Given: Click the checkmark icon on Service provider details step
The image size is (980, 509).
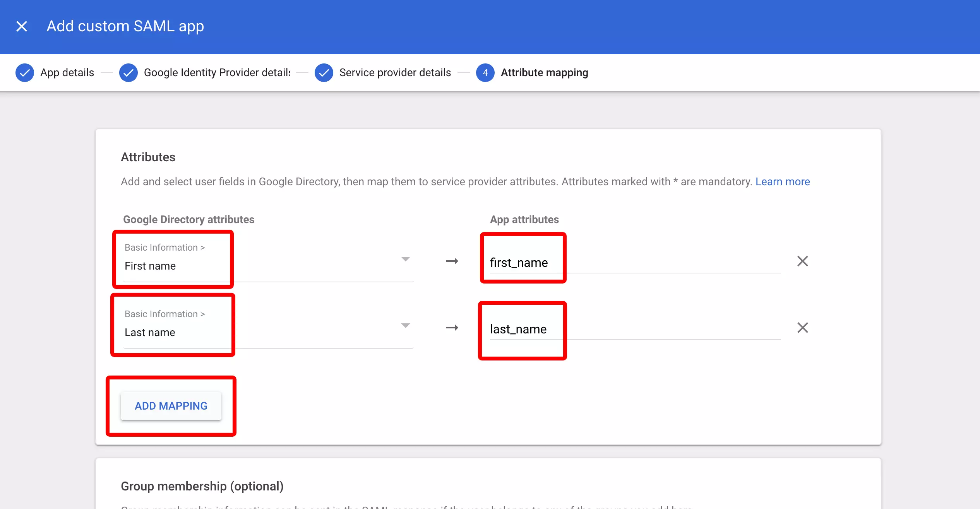Looking at the screenshot, I should (x=324, y=72).
